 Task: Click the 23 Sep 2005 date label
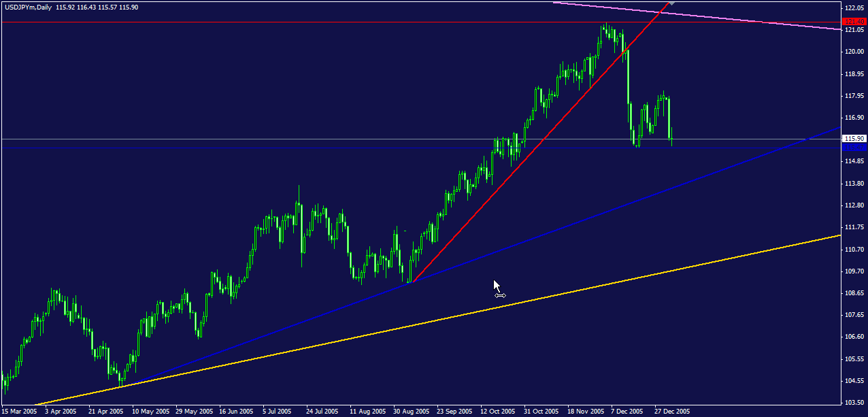pos(453,412)
